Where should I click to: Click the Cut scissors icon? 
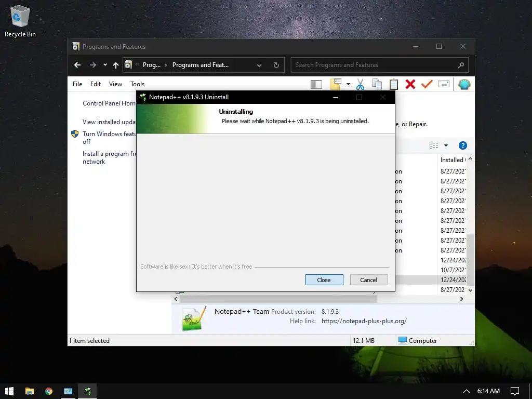tap(361, 84)
